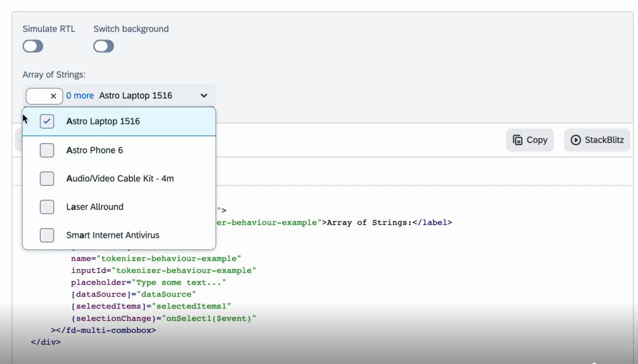The height and width of the screenshot is (364, 638).
Task: Check the Laser Allround checkbox
Action: pos(47,206)
